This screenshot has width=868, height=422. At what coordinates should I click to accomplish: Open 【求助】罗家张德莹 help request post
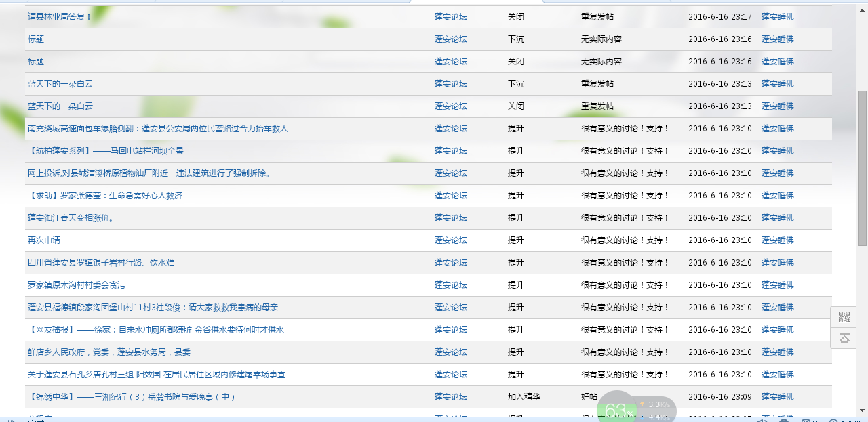tap(104, 196)
